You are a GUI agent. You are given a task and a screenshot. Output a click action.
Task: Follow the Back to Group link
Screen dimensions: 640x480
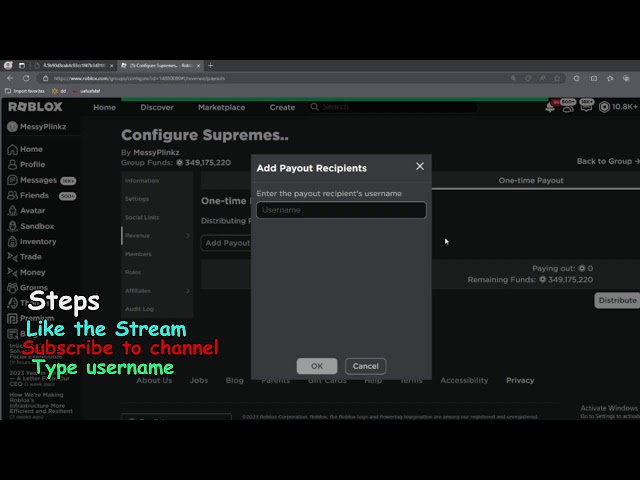point(608,161)
